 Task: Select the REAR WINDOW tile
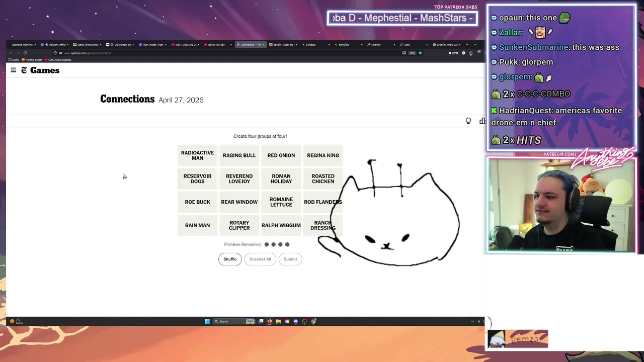(239, 202)
